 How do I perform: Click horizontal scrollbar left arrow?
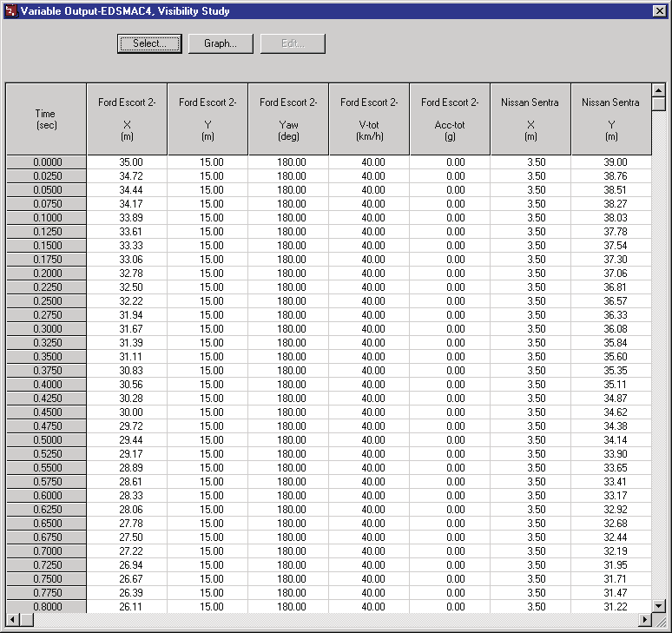pos(13,619)
